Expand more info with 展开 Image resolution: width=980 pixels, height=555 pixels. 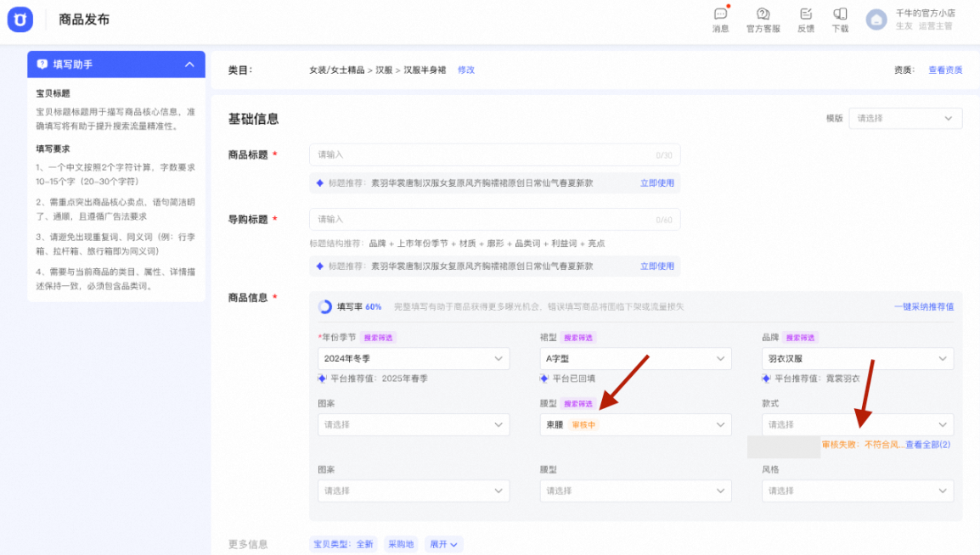pos(444,544)
